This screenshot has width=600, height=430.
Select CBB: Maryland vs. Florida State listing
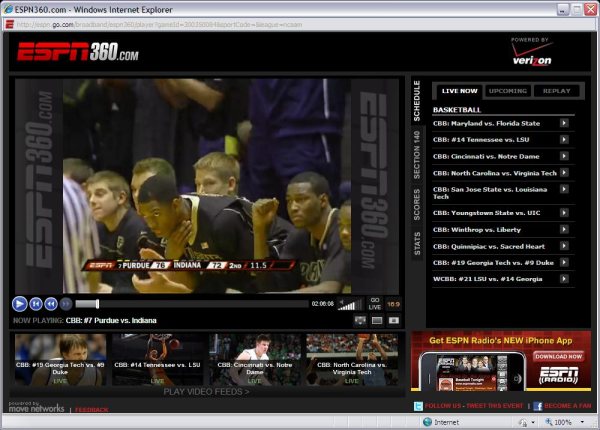click(x=486, y=123)
